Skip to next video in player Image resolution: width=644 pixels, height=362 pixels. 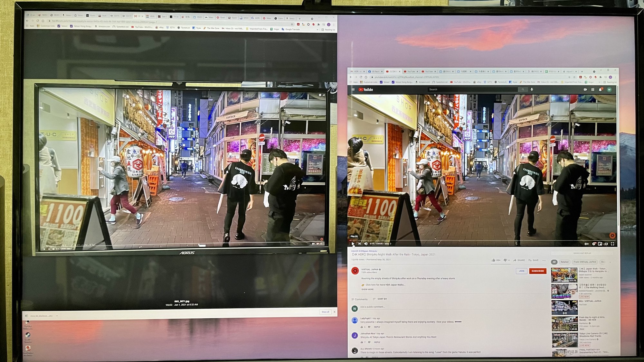tap(359, 244)
